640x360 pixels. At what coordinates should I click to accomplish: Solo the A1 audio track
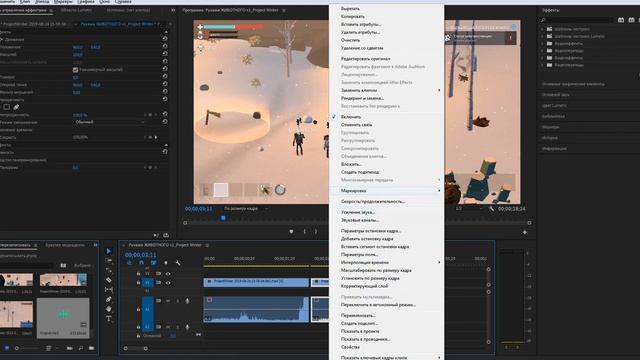[x=178, y=301]
